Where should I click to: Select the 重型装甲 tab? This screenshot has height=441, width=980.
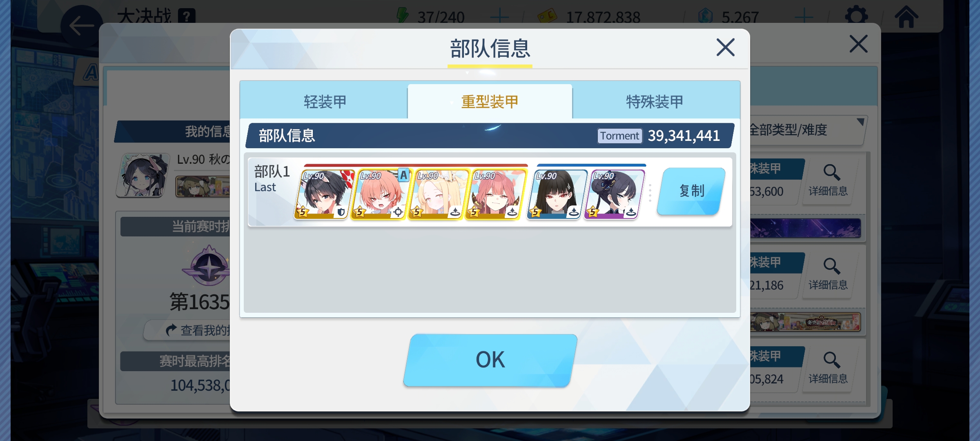[x=490, y=102]
